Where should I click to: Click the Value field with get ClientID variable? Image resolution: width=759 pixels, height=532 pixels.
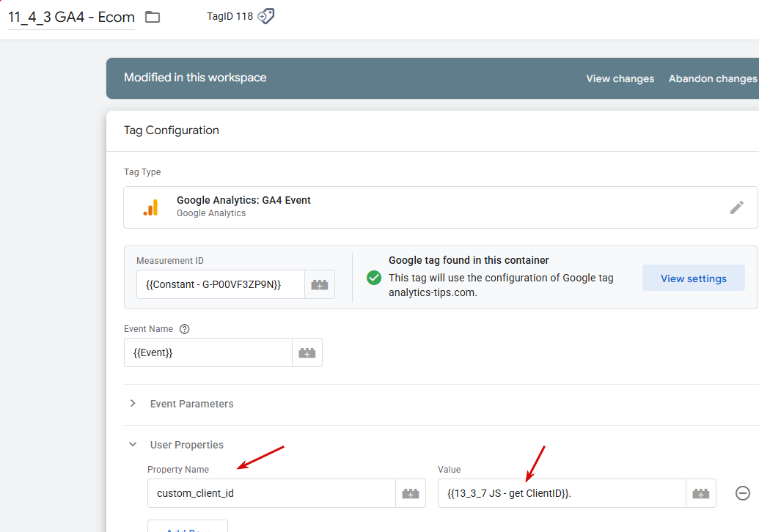[562, 493]
